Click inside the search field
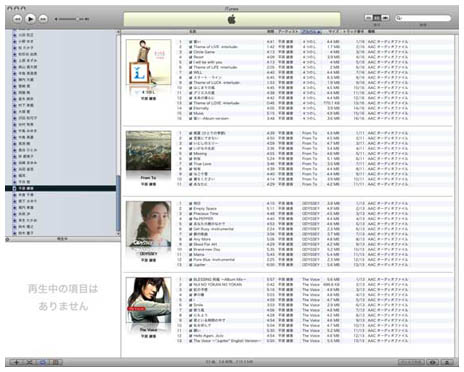Image resolution: width=464 pixels, height=372 pixels. point(423,18)
